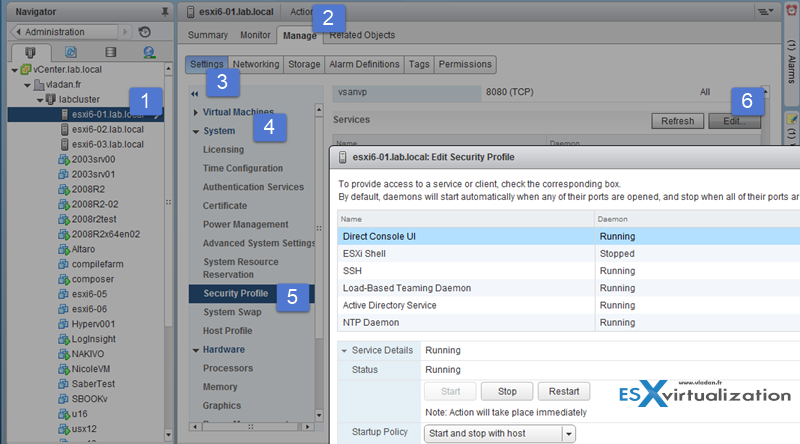The width and height of the screenshot is (800, 444).
Task: Click the compilefarm VM icon
Action: 64,264
